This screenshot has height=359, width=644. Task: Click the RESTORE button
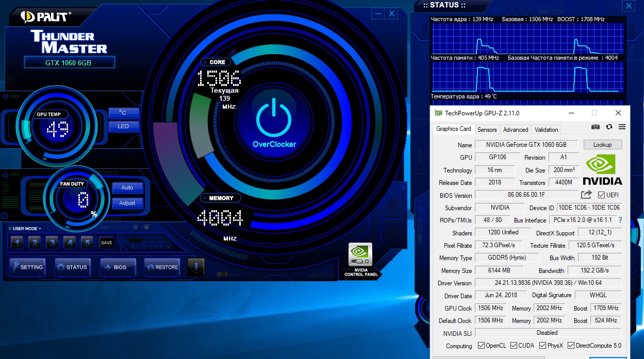coord(162,267)
